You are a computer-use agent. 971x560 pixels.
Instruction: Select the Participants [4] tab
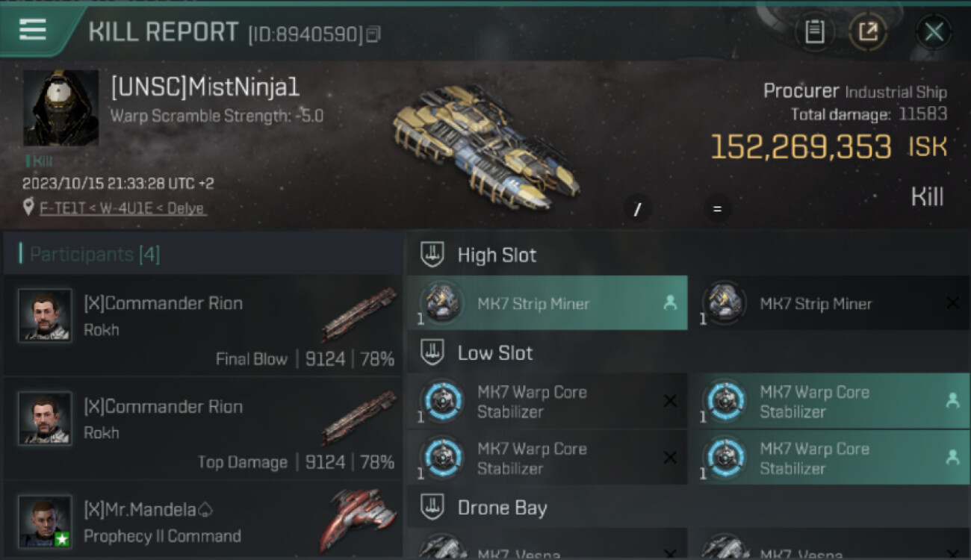95,255
